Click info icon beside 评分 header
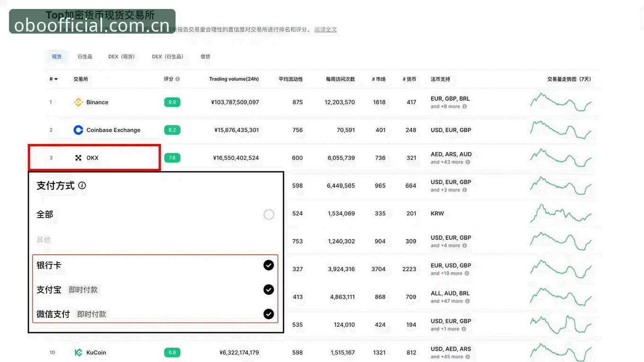The height and width of the screenshot is (362, 644). tap(177, 79)
